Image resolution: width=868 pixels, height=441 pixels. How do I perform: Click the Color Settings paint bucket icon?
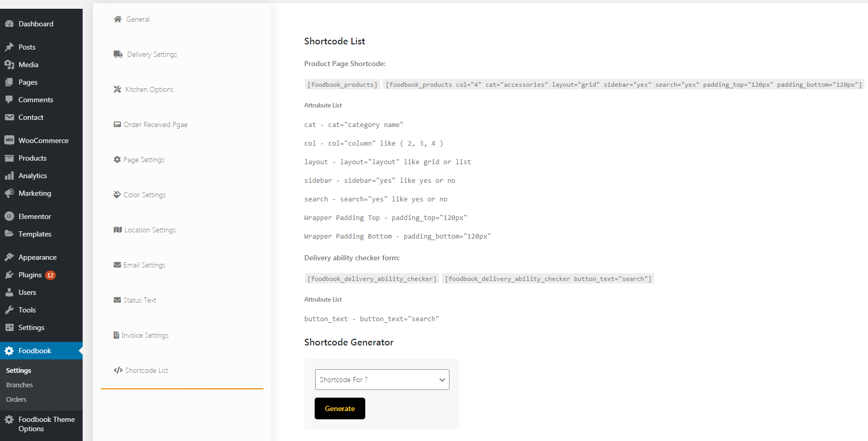coord(117,195)
